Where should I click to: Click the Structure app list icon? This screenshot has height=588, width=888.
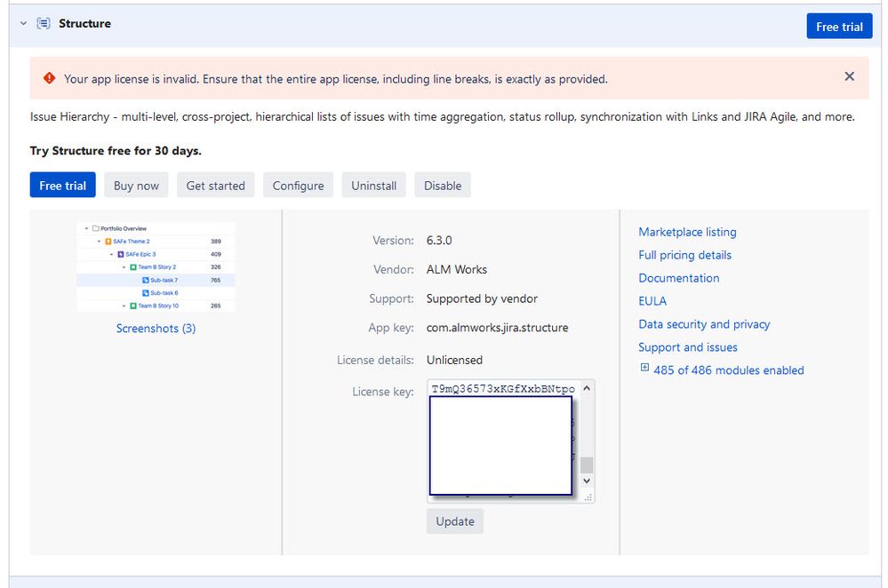[43, 23]
